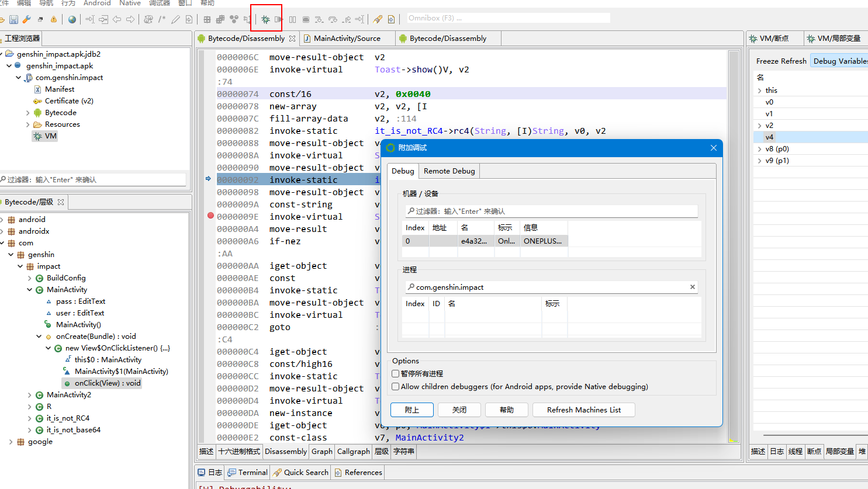
Task: Collapse the genshin_impact.apk tree node
Action: (9, 66)
